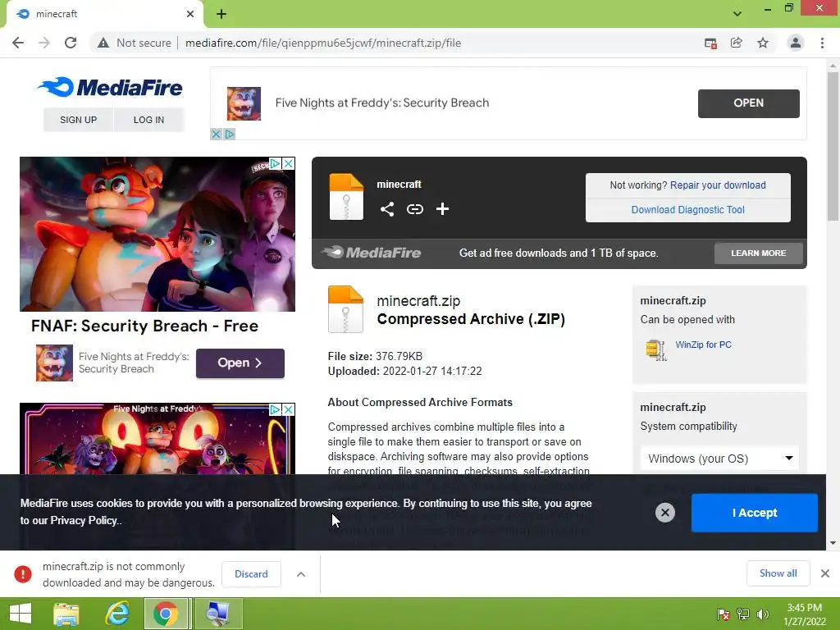This screenshot has width=840, height=630.
Task: Open download options chevron for minecraft.zip
Action: tap(301, 574)
